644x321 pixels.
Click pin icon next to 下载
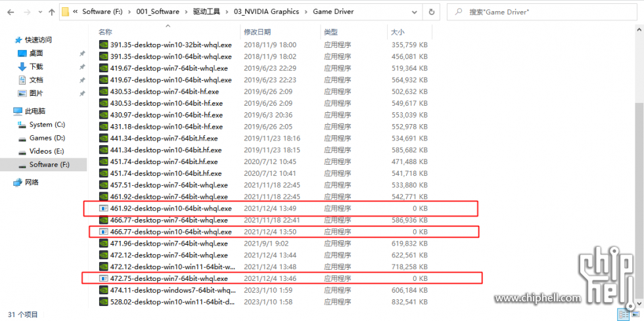[82, 66]
